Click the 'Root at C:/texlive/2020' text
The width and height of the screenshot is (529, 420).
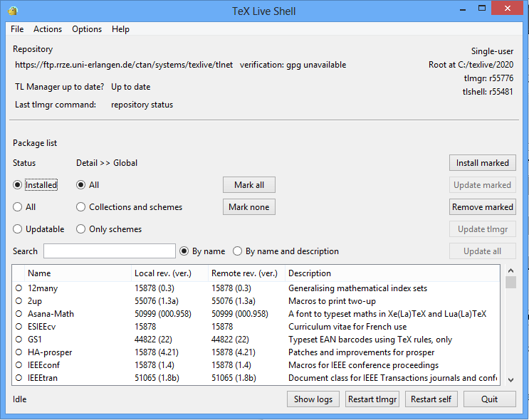pyautogui.click(x=471, y=65)
